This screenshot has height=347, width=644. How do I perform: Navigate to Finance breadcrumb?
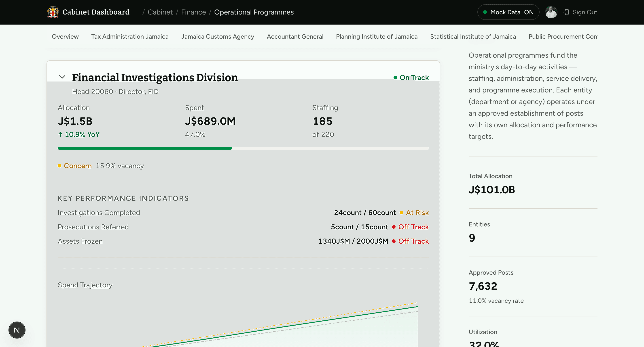[x=193, y=12]
